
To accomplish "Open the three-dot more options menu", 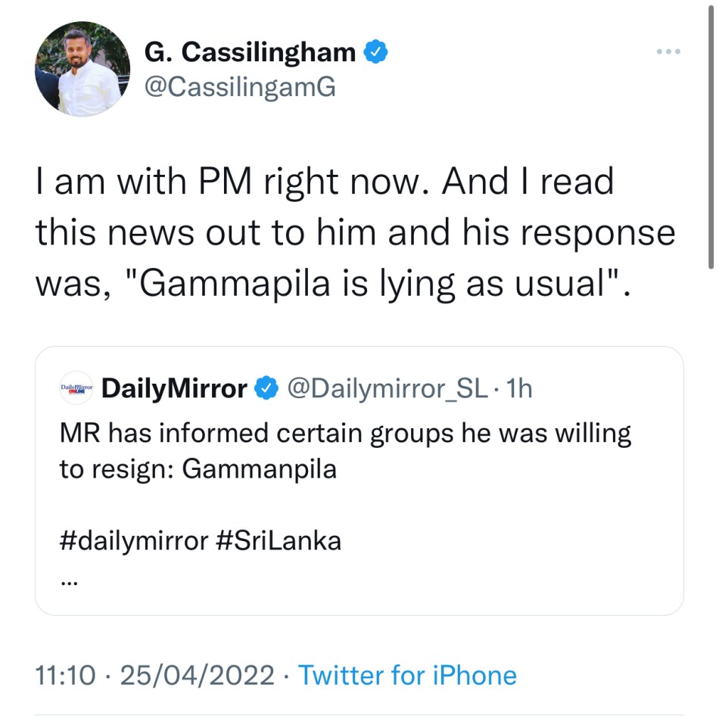I will point(668,52).
